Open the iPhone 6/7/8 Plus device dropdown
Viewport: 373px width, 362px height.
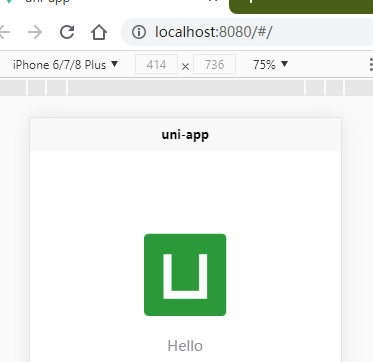click(65, 64)
